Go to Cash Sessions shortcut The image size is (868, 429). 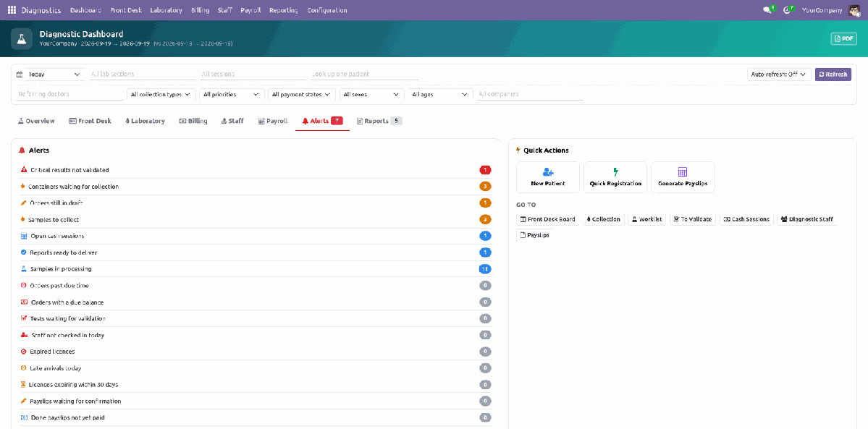click(747, 219)
